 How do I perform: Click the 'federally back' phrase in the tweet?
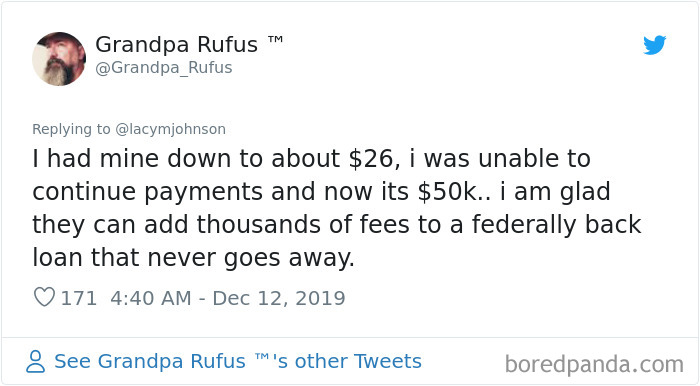coord(557,224)
